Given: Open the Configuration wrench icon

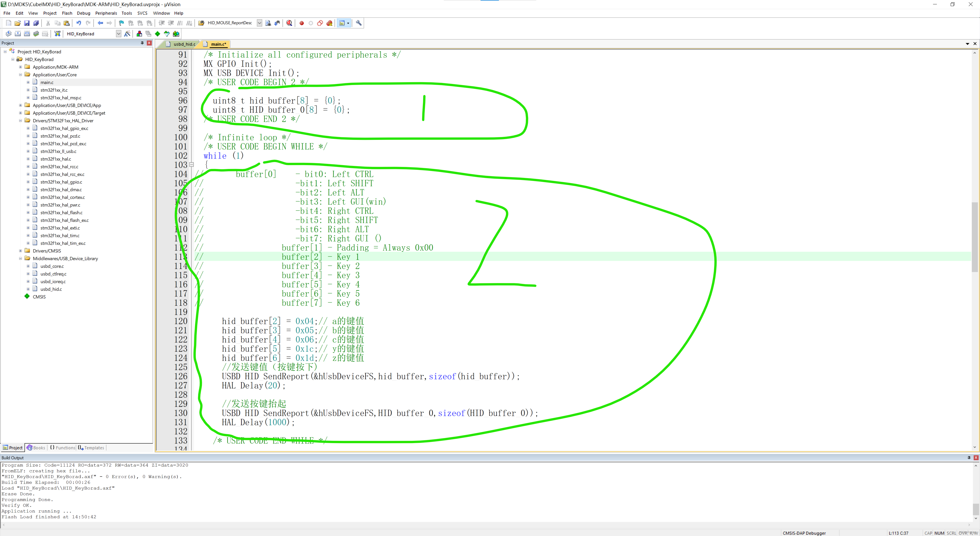Looking at the screenshot, I should pyautogui.click(x=359, y=23).
